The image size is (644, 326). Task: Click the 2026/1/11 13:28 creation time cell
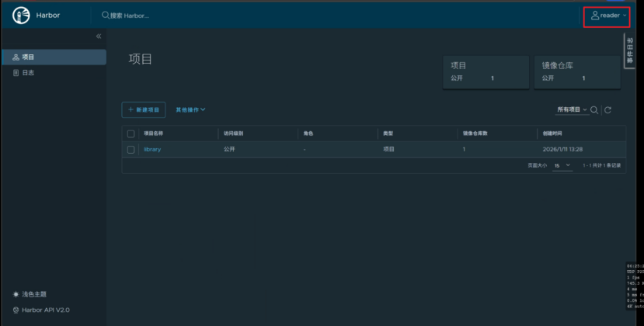562,150
